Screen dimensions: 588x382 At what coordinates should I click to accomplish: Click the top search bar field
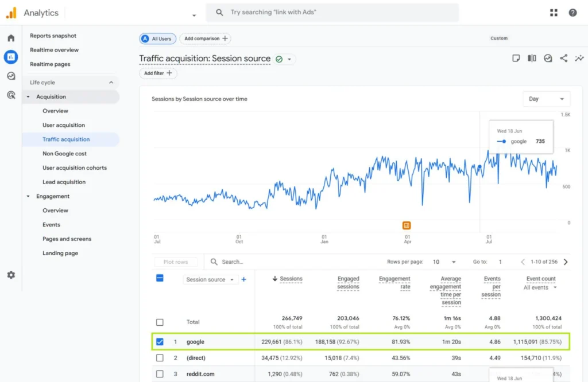[332, 13]
